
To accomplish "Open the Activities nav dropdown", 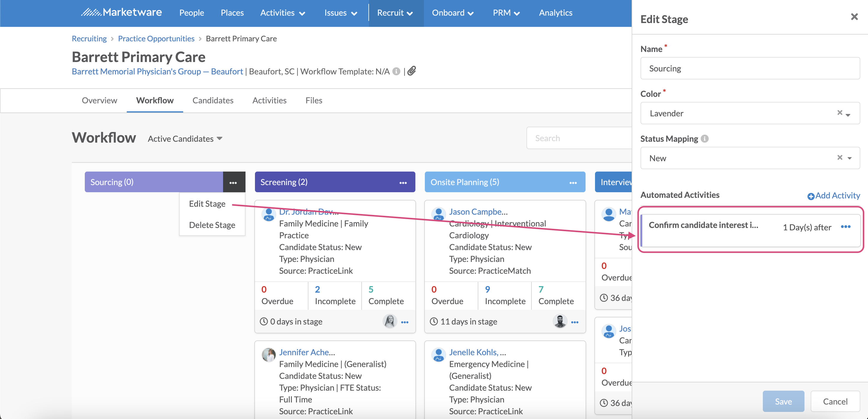I will 282,13.
